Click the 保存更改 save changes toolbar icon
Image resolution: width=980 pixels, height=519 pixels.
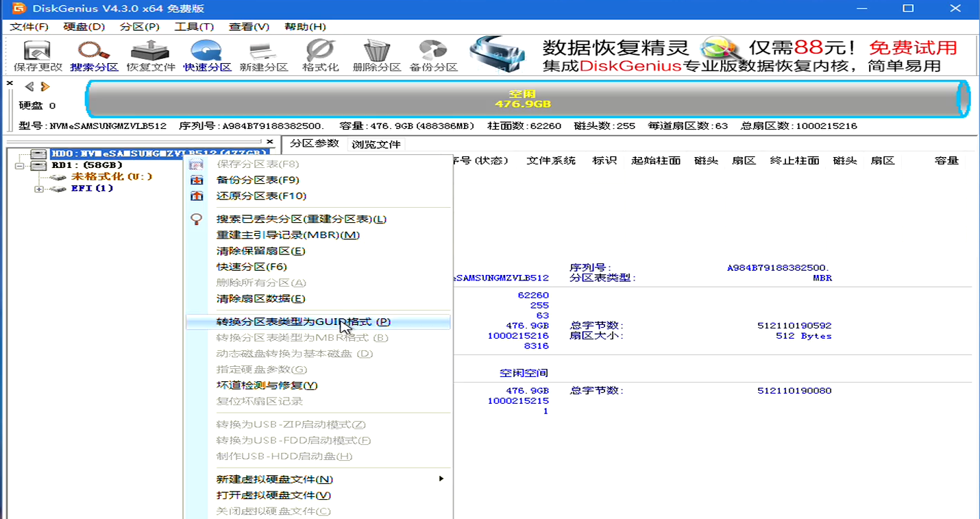pyautogui.click(x=38, y=56)
